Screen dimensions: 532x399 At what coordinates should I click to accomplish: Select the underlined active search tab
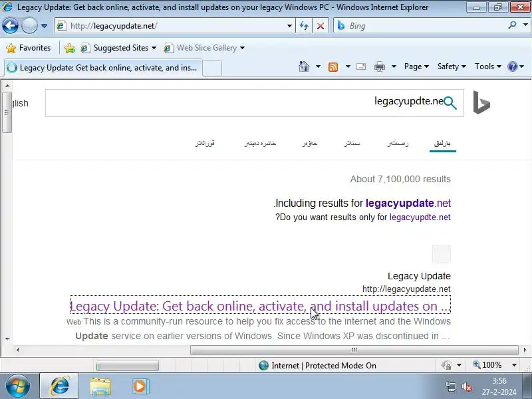(442, 144)
